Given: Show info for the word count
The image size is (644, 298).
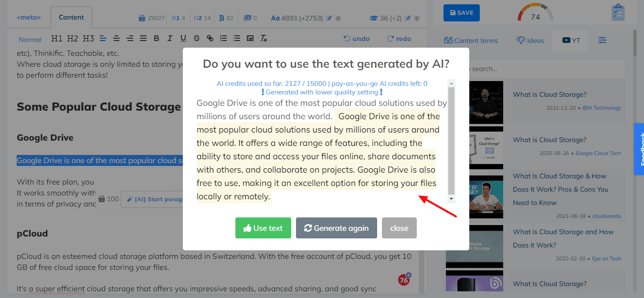Looking at the screenshot, I should (338, 18).
